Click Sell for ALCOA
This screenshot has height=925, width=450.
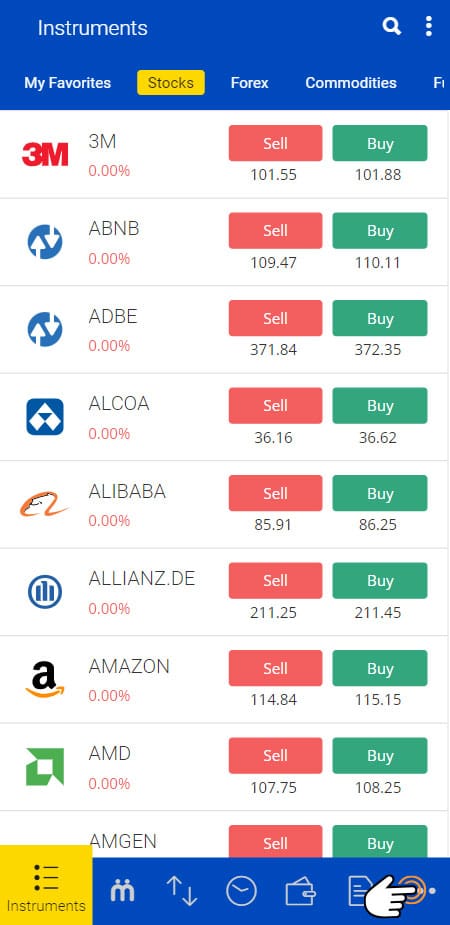point(275,405)
